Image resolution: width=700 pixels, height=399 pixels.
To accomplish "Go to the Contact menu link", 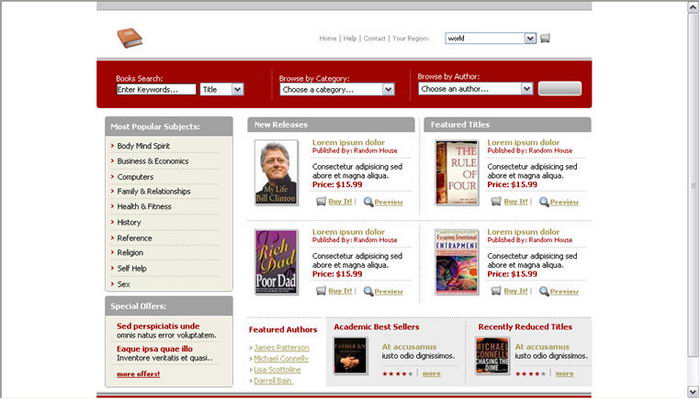I will pos(375,38).
